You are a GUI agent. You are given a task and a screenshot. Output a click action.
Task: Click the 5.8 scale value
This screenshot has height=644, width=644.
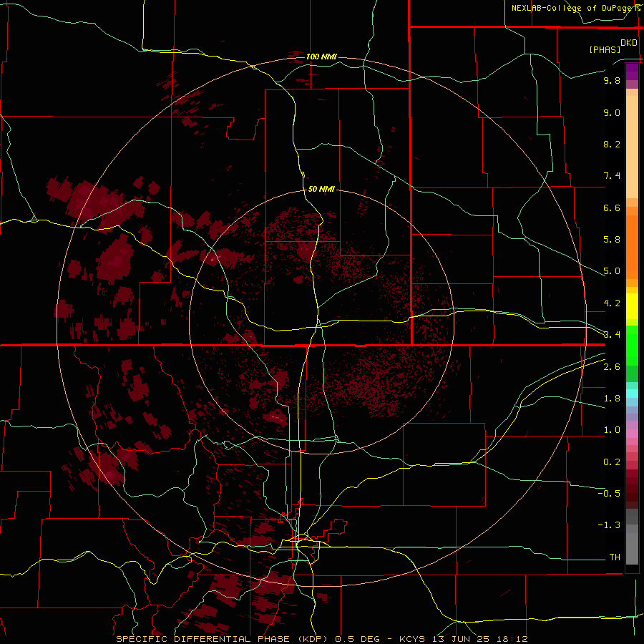[x=612, y=240]
